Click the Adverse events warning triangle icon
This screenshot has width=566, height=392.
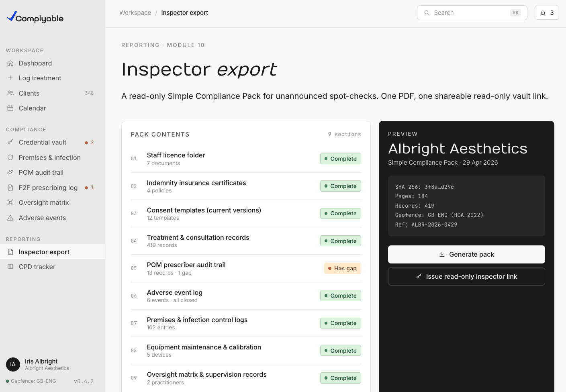click(10, 218)
